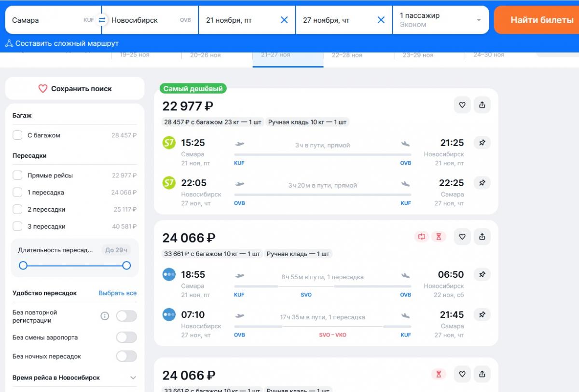Pin the 18:55 Самара flight

[x=482, y=274]
